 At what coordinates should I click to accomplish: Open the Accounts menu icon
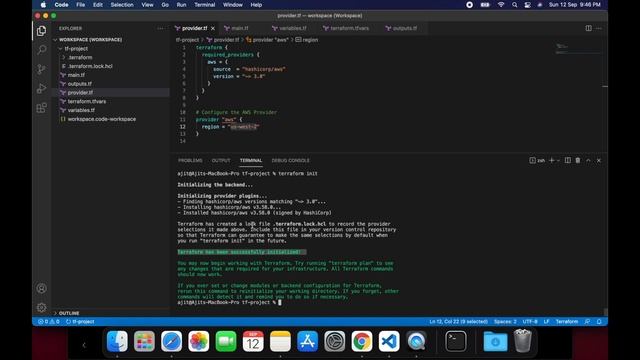click(41, 288)
